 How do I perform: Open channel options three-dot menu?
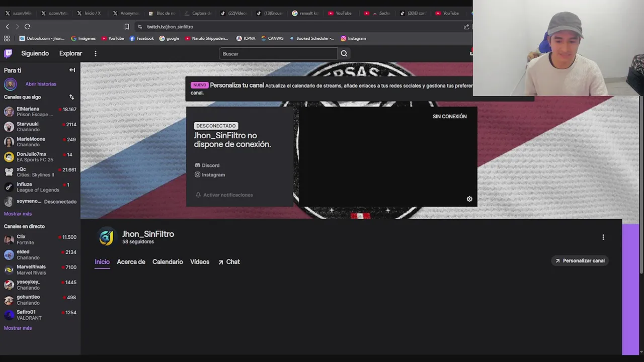pos(603,237)
